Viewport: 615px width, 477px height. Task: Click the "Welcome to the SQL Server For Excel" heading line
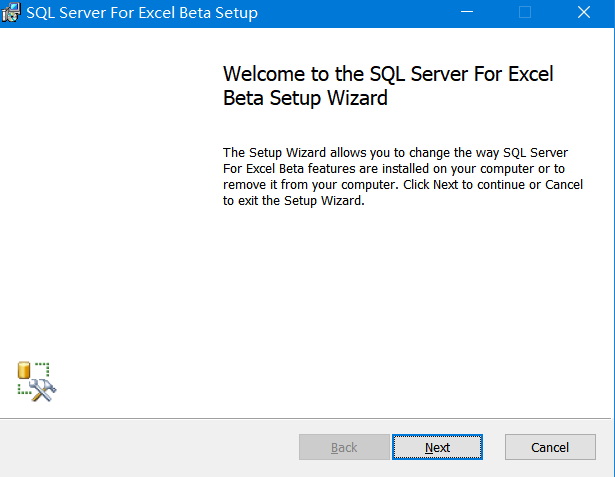388,75
